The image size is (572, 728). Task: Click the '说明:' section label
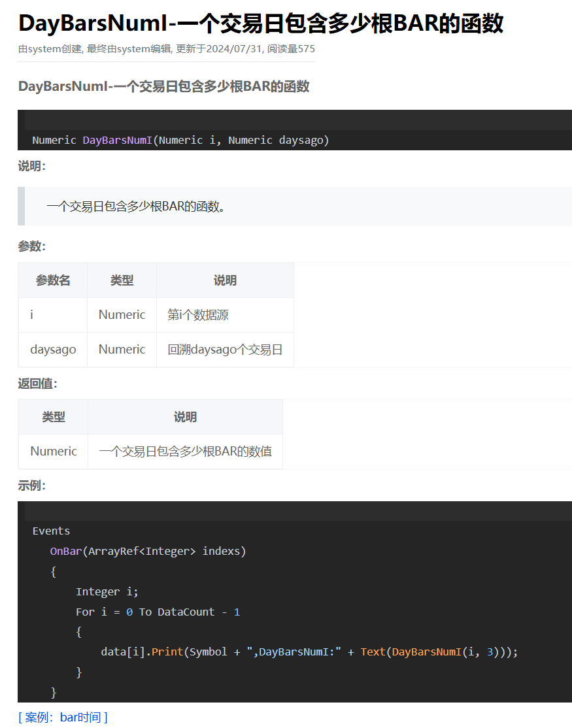pyautogui.click(x=31, y=166)
